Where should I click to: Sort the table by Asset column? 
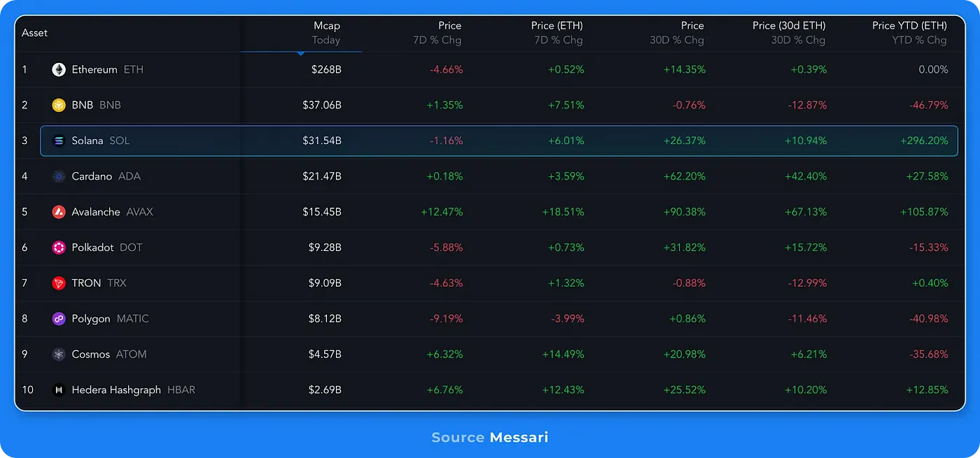35,32
